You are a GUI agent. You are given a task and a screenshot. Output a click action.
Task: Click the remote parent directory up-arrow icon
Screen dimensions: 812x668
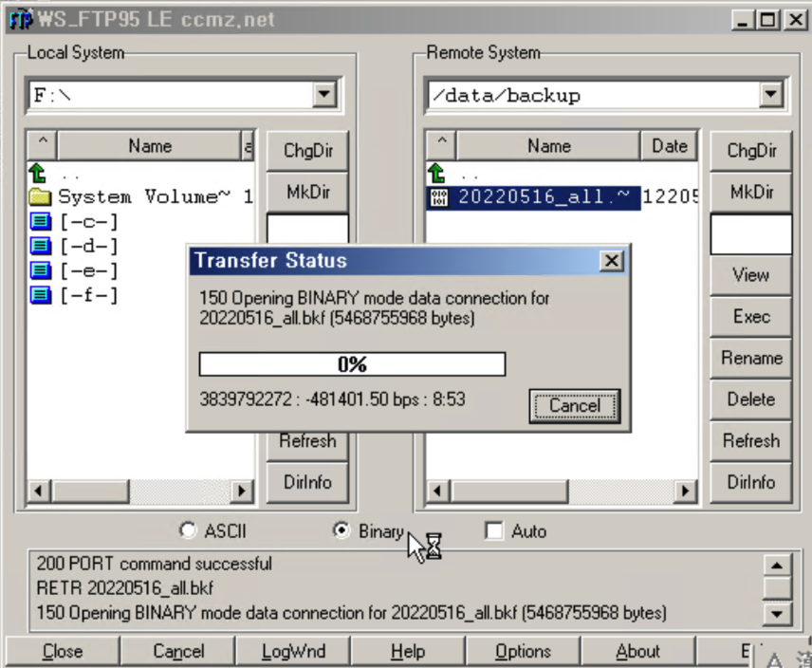436,173
